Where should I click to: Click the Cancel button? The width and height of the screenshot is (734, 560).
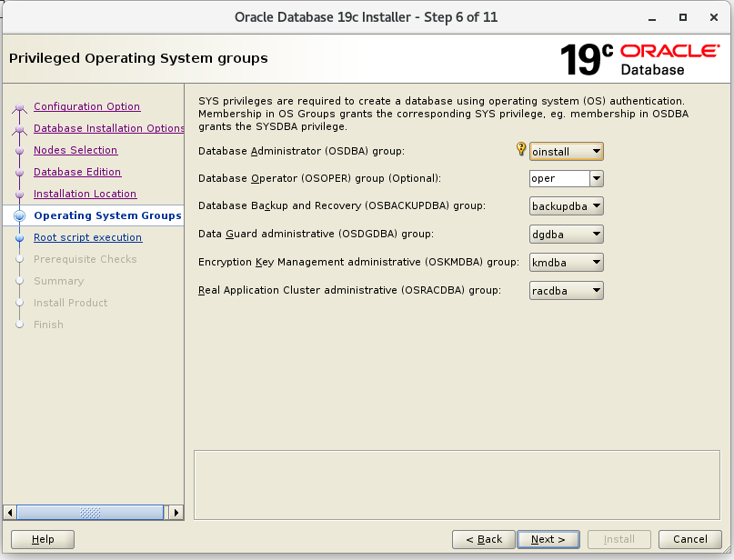tap(690, 539)
